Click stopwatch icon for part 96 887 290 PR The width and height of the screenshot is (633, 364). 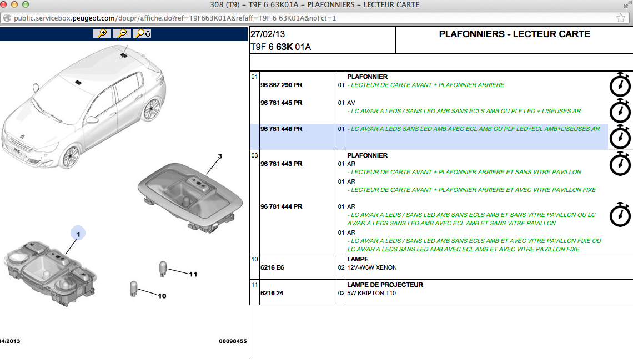click(x=620, y=85)
